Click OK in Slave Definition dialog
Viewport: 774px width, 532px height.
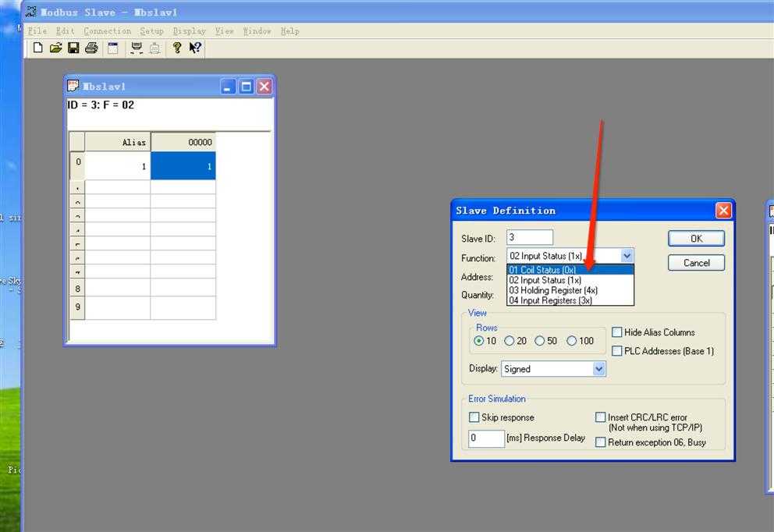(x=696, y=239)
